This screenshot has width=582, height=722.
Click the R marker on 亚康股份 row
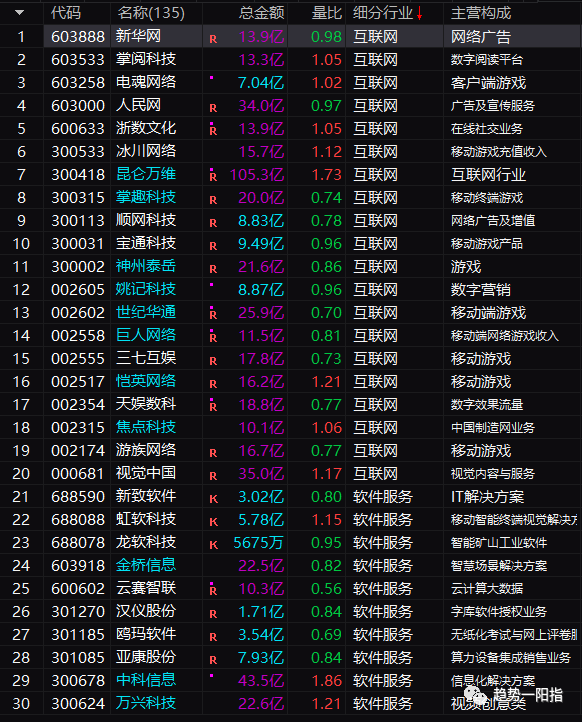[213, 660]
